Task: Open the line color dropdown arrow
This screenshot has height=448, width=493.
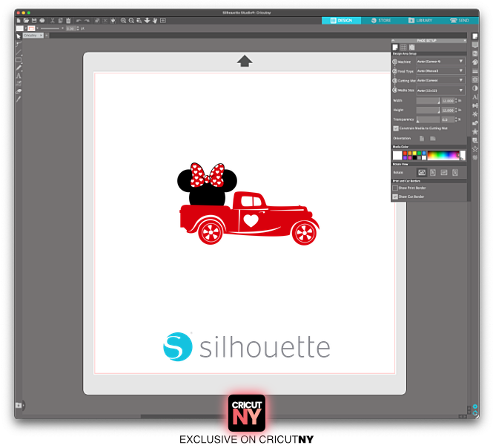Action: tap(37, 28)
